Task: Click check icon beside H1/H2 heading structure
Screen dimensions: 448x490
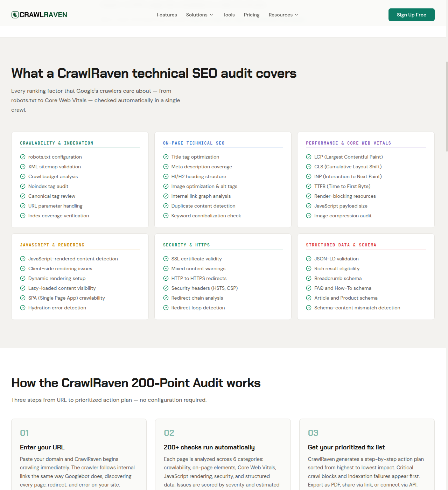Action: pyautogui.click(x=166, y=176)
